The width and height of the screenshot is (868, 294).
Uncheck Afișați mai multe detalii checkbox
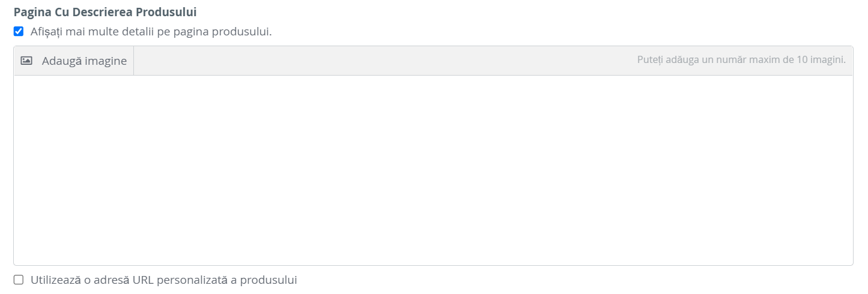pos(19,31)
